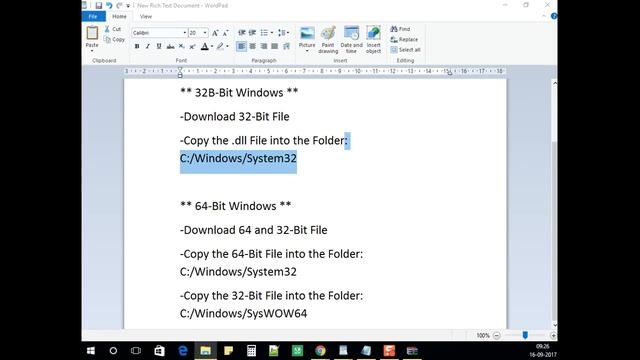
Task: Open Calculator from the taskbar
Action: [251, 351]
